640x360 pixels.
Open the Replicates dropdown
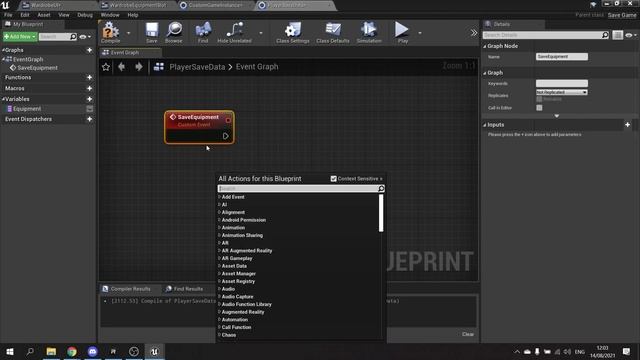coord(562,92)
